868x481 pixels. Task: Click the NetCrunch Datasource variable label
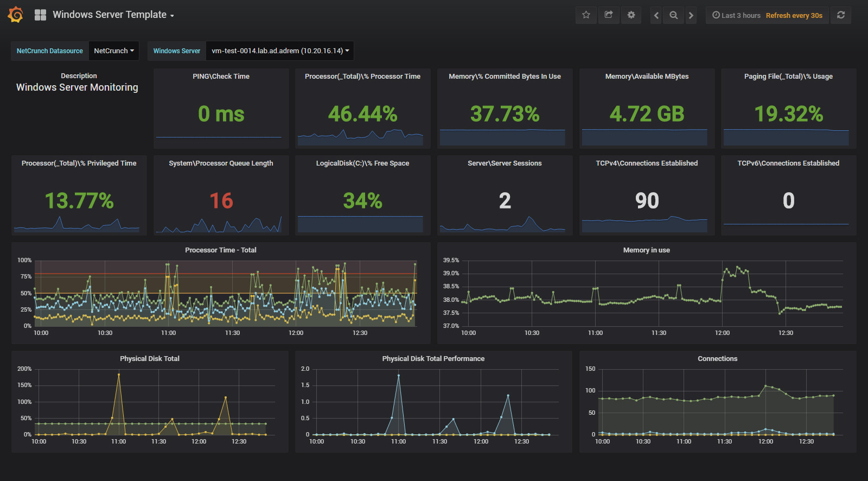click(50, 50)
